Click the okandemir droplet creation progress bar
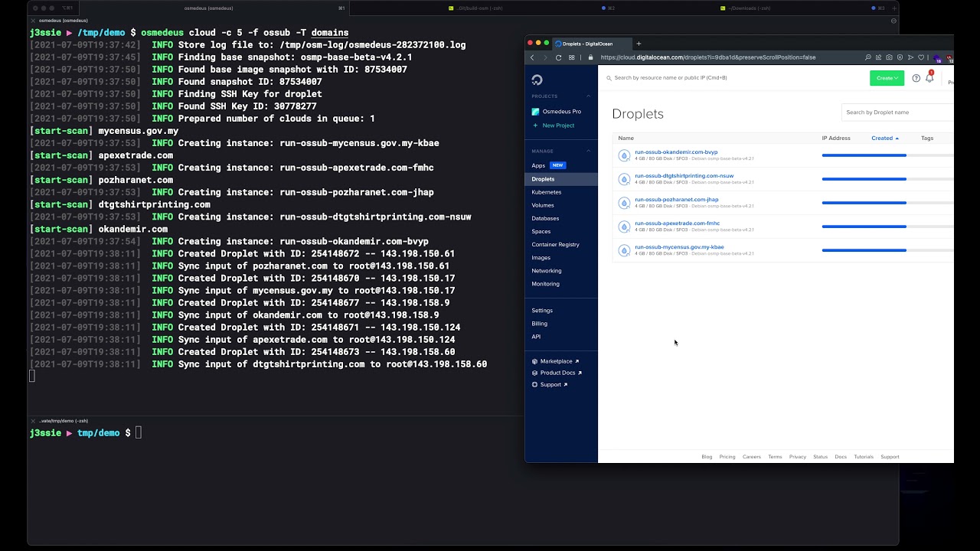The image size is (980, 551). coord(888,155)
